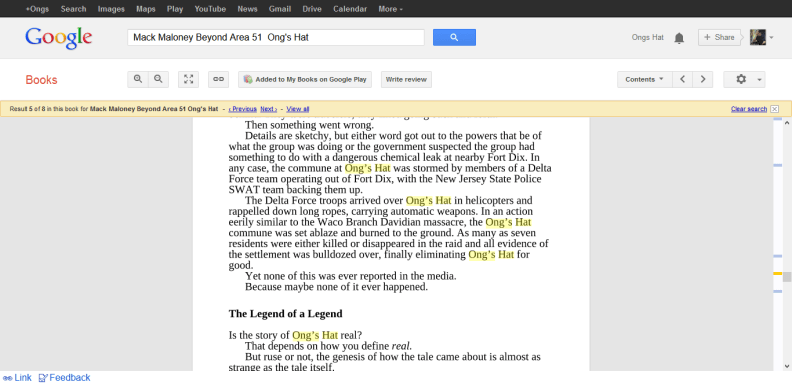The height and width of the screenshot is (386, 792).
Task: Click the Google logo
Action: [x=59, y=38]
